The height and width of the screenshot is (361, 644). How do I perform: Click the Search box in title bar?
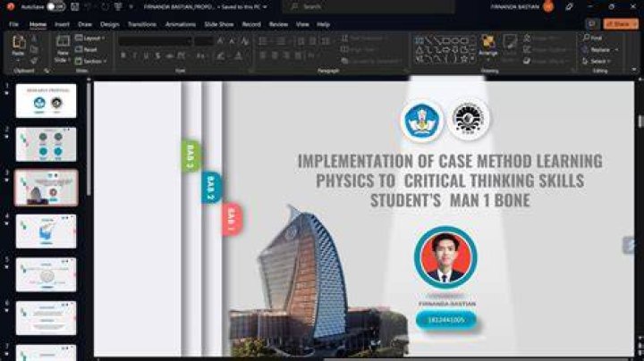(x=369, y=6)
